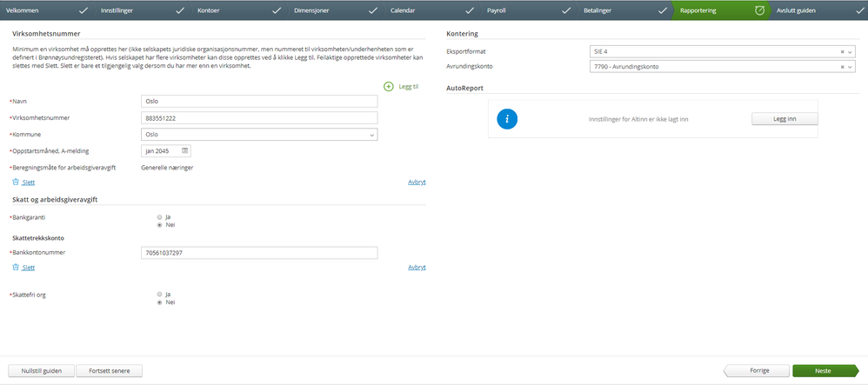Go to the Dimensjoner step

coord(334,10)
